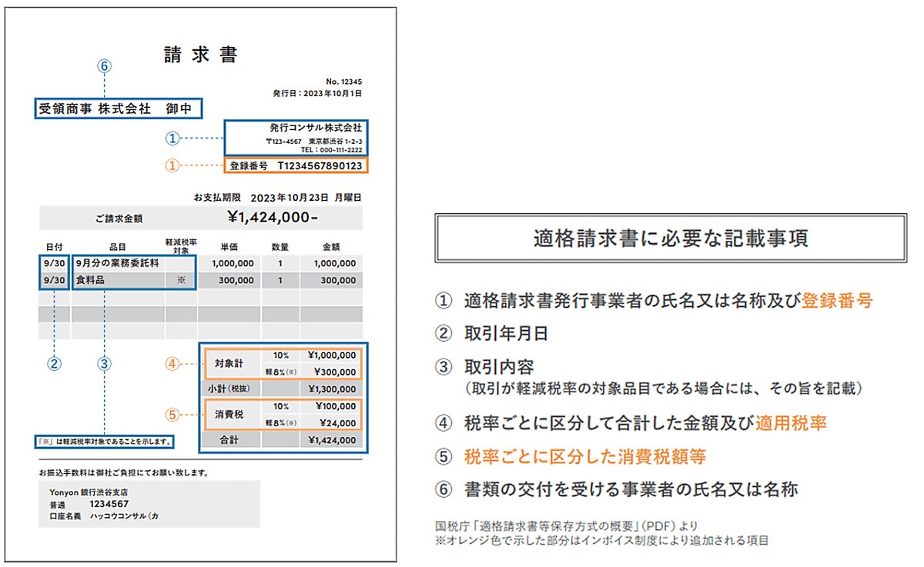924x567 pixels.
Task: Click the 「※」は軽減税率対象 footnote box
Action: pyautogui.click(x=105, y=442)
